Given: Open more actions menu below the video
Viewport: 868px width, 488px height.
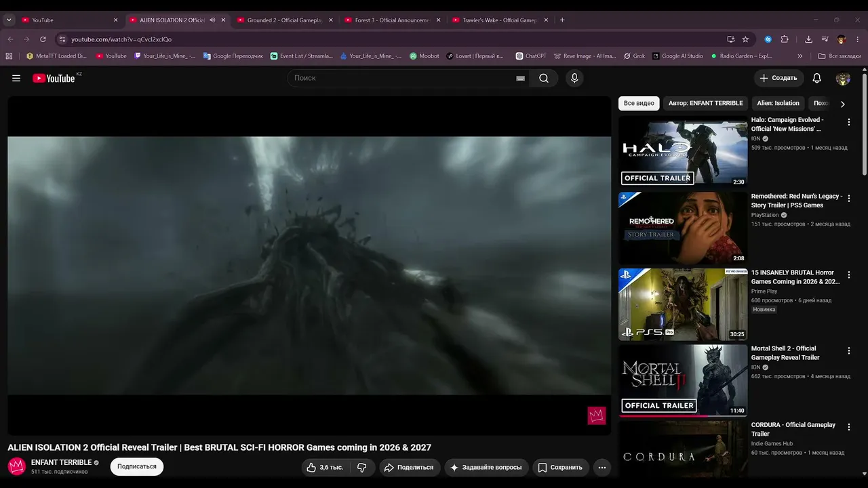Looking at the screenshot, I should [x=601, y=467].
